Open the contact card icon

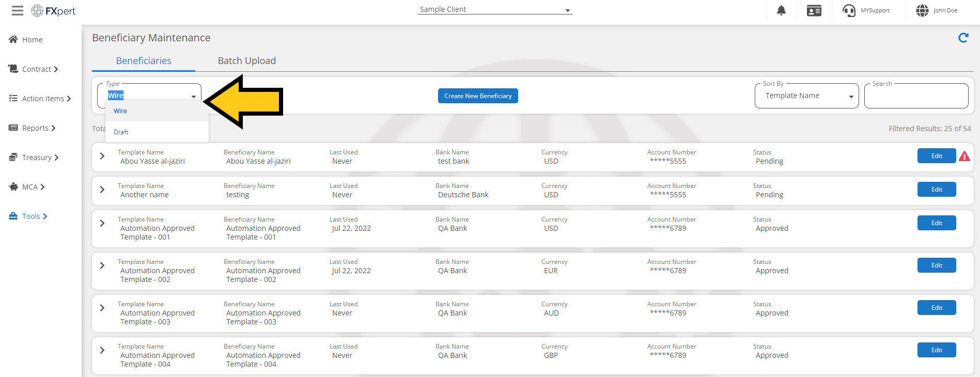point(814,10)
